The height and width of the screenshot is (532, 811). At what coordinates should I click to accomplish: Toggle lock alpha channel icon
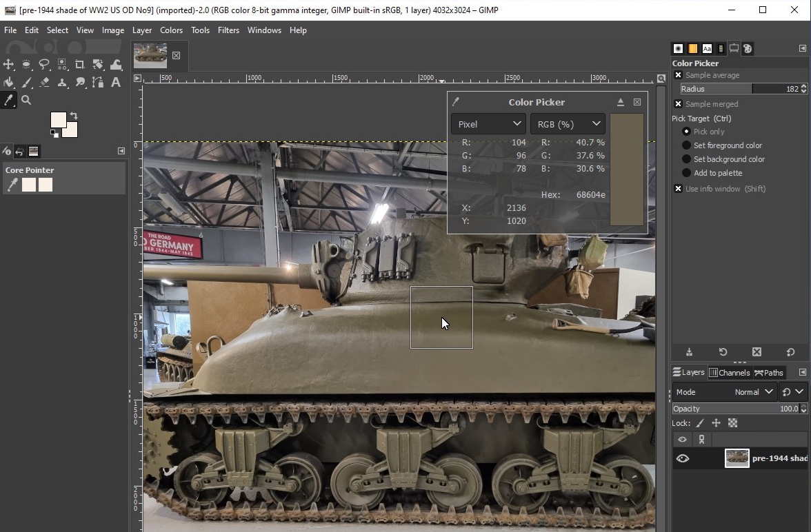(733, 423)
